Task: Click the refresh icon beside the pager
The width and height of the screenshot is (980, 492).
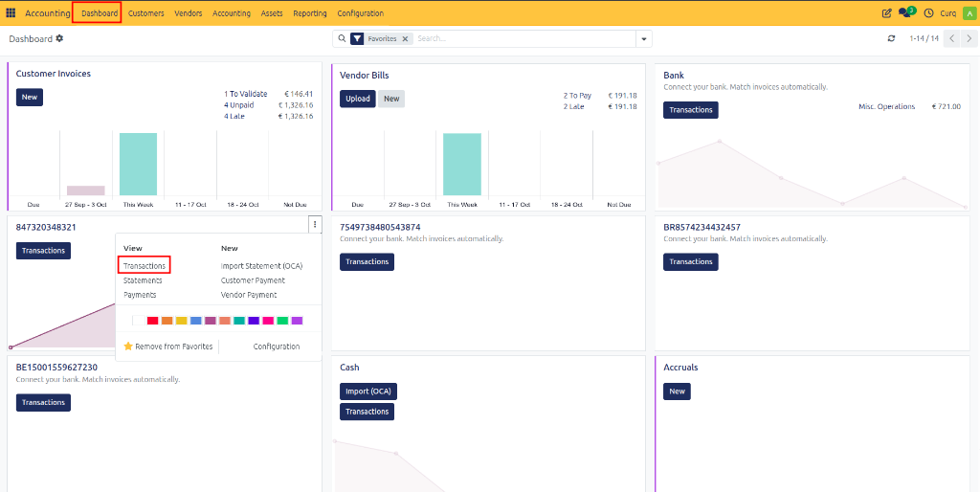Action: (891, 38)
